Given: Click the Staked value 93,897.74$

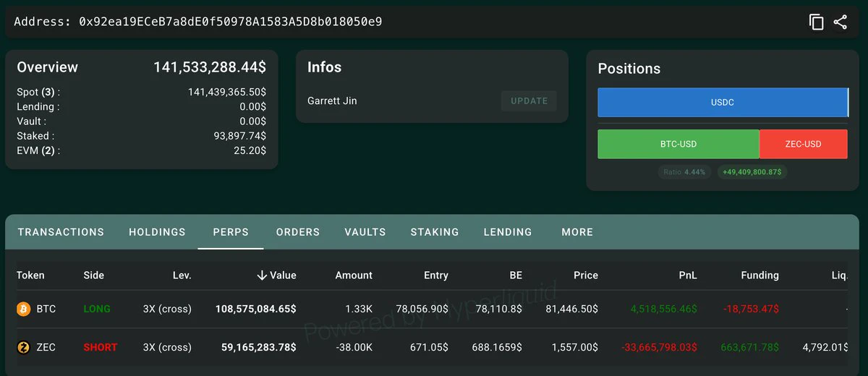Looking at the screenshot, I should click(240, 135).
